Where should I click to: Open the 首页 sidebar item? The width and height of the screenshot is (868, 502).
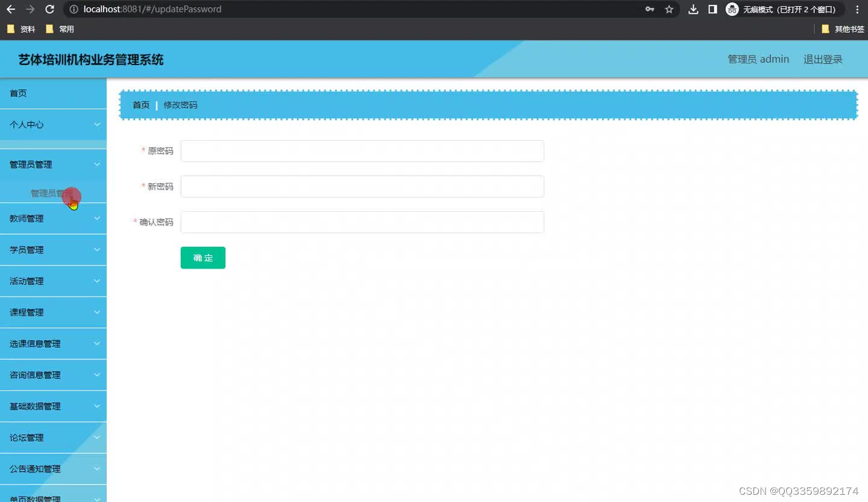(x=53, y=93)
